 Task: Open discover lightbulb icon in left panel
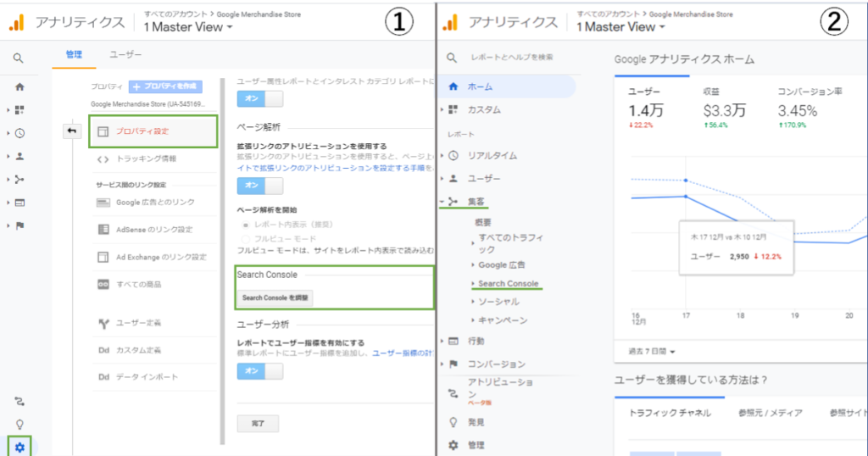point(20,425)
